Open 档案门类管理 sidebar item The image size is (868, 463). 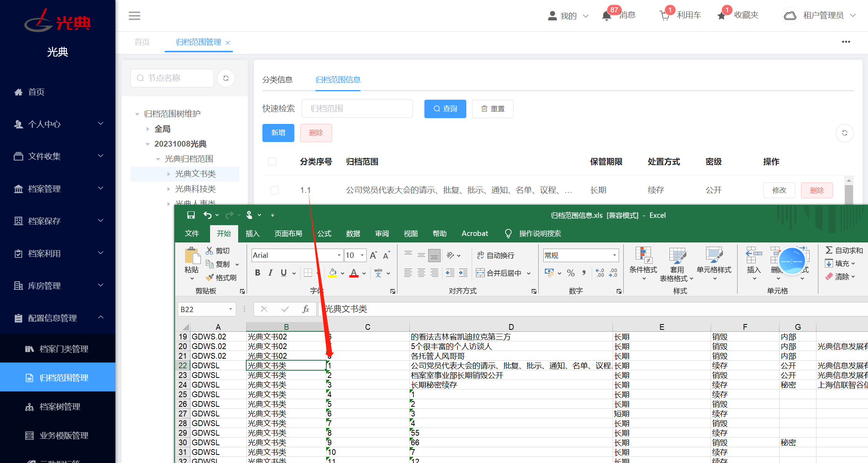(58, 348)
